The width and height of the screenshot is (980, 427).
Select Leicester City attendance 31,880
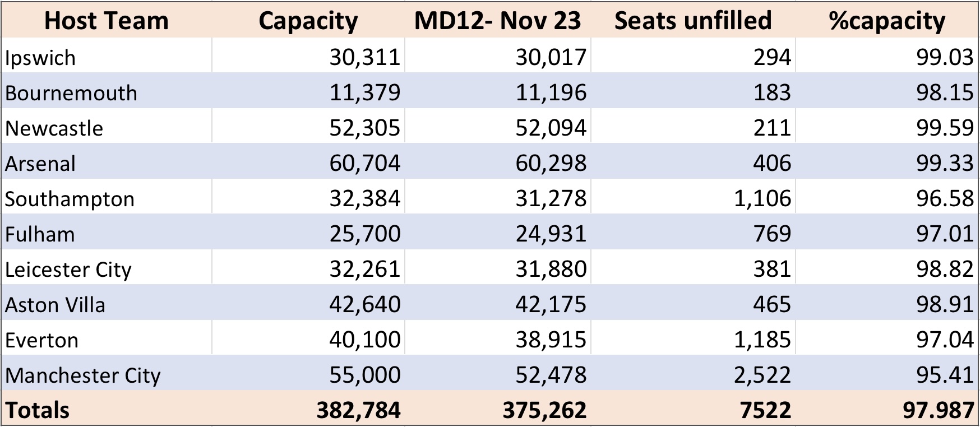pyautogui.click(x=497, y=267)
